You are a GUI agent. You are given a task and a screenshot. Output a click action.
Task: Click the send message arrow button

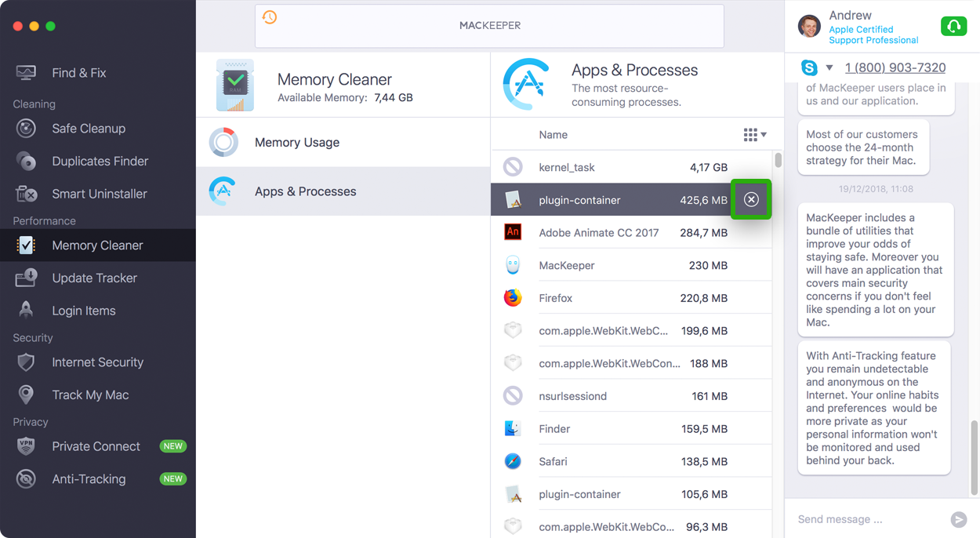click(958, 519)
